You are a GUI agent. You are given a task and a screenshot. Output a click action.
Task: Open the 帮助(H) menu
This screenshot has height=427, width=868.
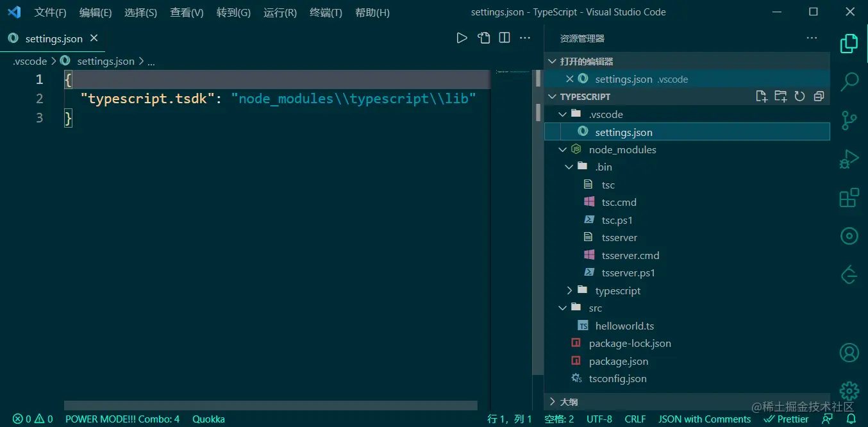click(372, 12)
